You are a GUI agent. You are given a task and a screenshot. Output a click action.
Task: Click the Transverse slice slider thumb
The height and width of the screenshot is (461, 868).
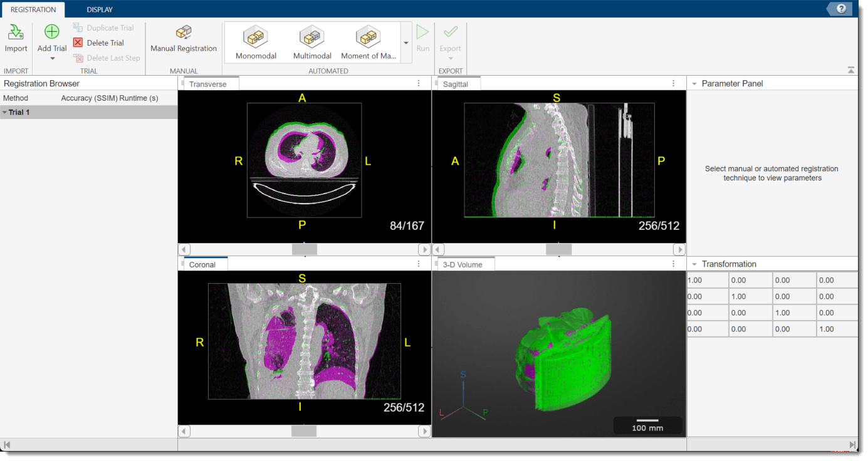click(305, 249)
